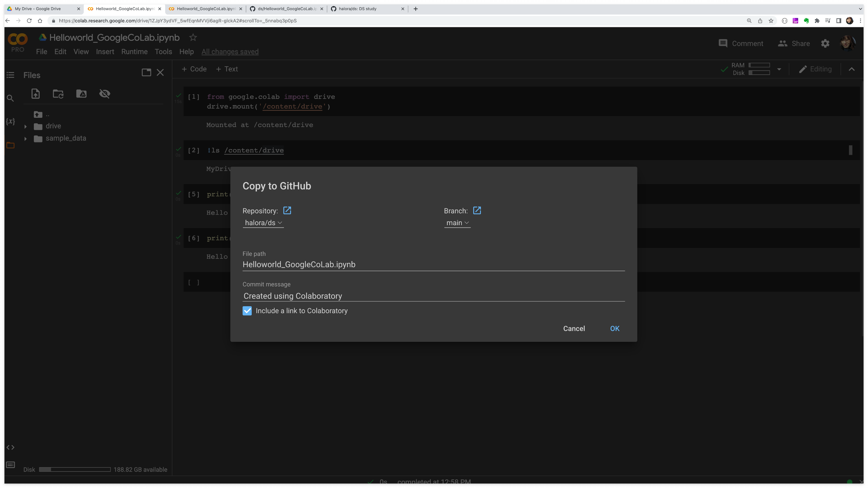Open the View menu

81,52
